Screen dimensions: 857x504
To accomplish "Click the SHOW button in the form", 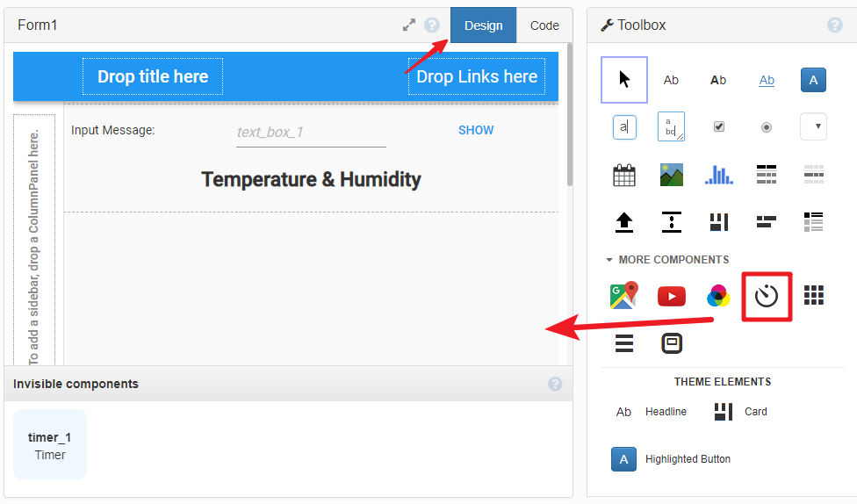I will 476,130.
